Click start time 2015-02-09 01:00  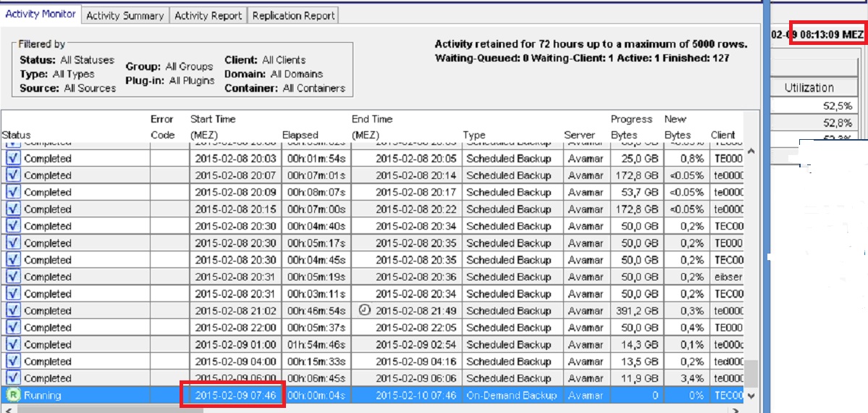[236, 345]
